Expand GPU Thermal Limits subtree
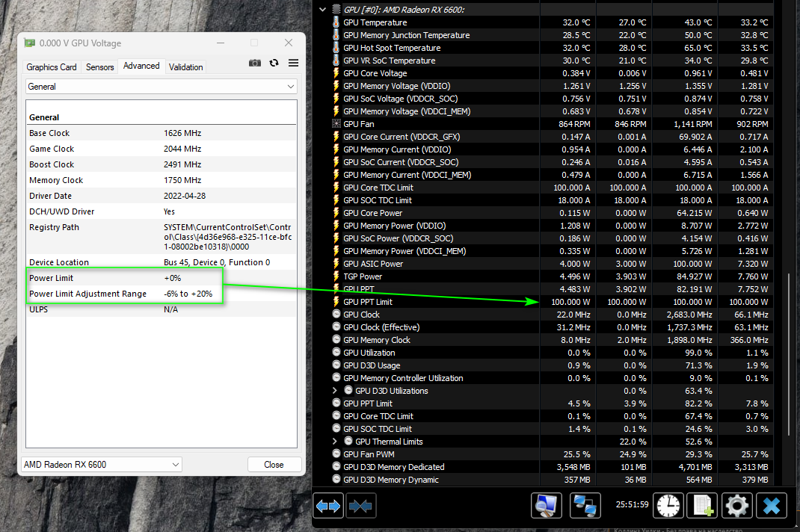The height and width of the screenshot is (532, 800). pyautogui.click(x=335, y=441)
